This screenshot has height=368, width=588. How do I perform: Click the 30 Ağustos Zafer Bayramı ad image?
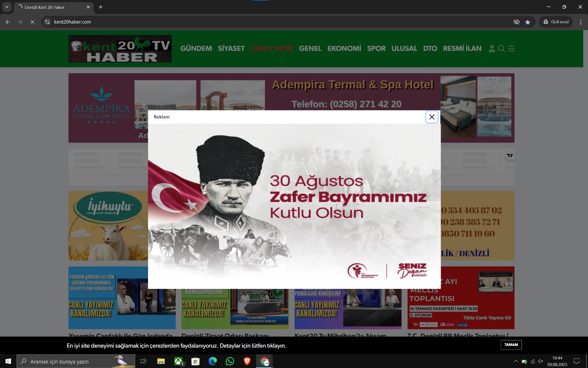[x=294, y=206]
